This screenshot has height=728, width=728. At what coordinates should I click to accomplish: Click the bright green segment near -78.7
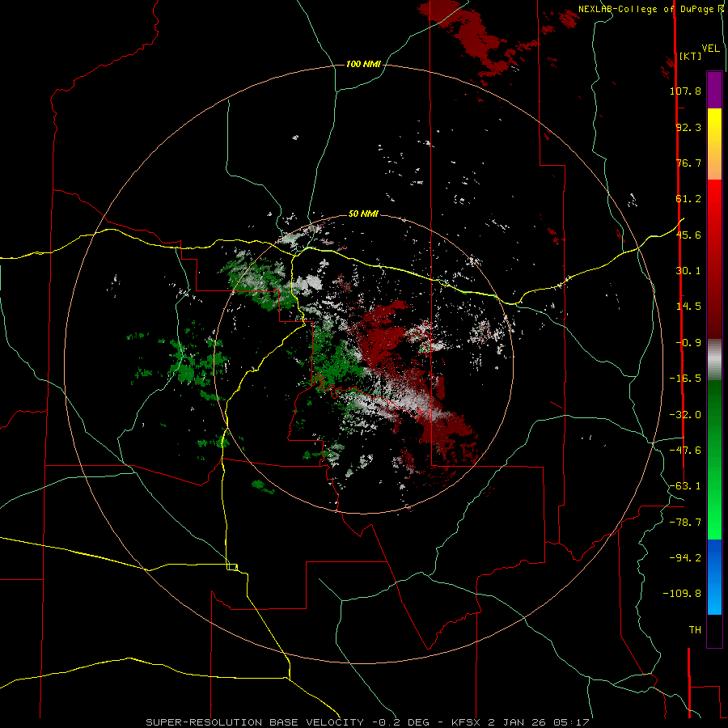click(x=714, y=523)
